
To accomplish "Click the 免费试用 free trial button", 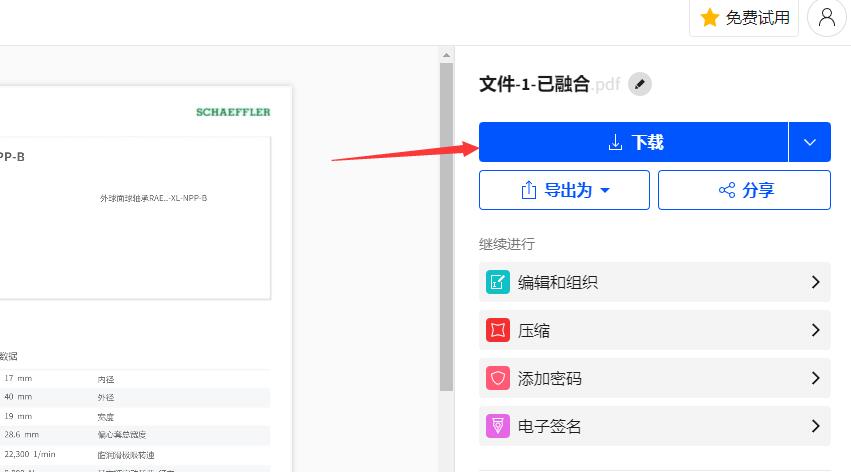I will 744,17.
